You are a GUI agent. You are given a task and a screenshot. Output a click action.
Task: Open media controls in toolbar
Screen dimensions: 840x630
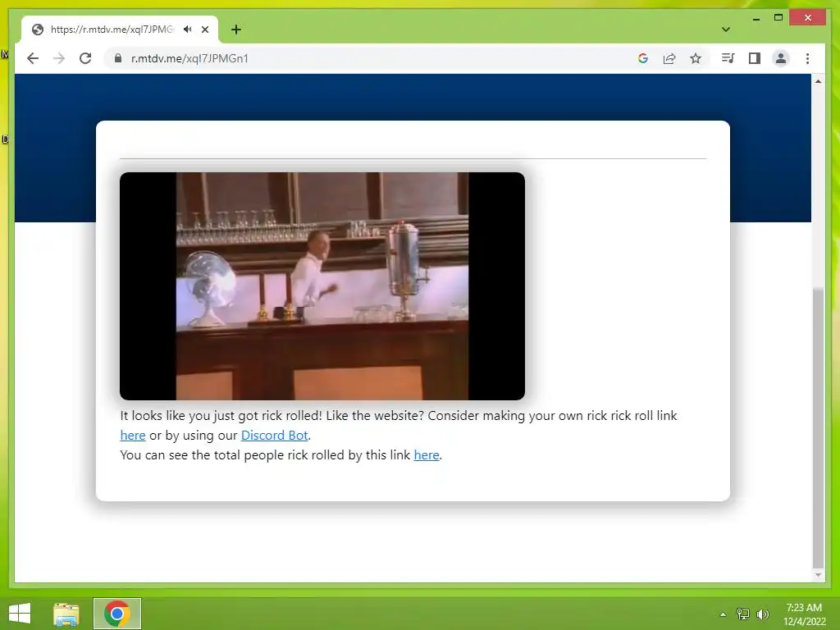click(x=728, y=58)
